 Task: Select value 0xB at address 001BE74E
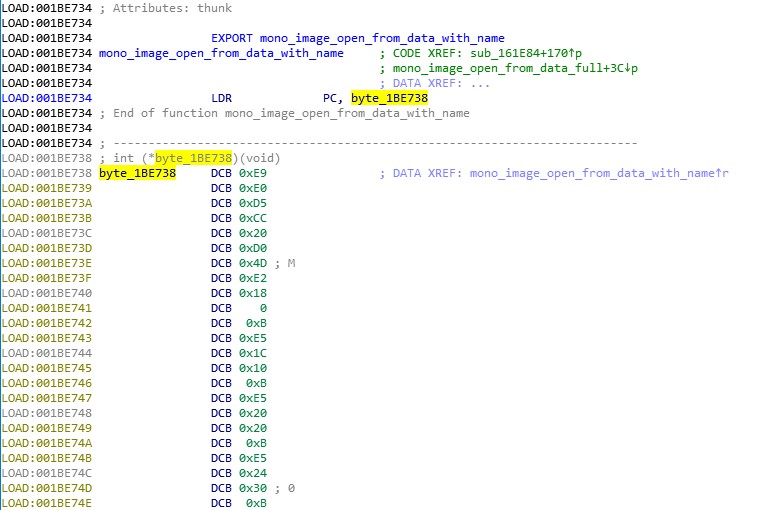pos(256,504)
